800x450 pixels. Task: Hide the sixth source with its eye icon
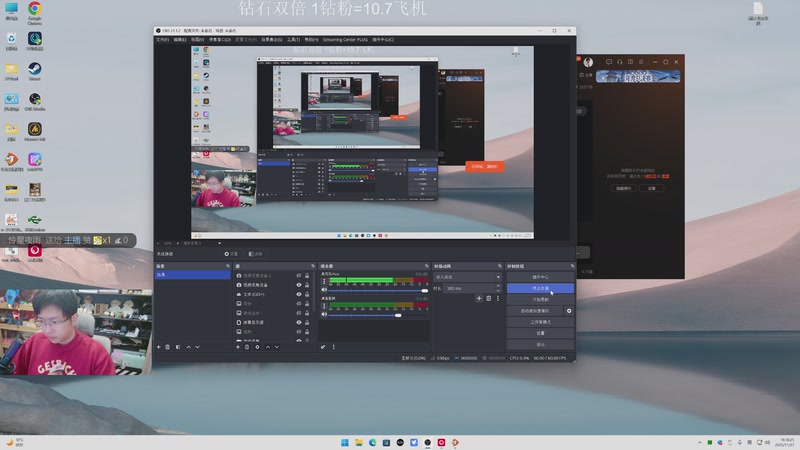[299, 322]
